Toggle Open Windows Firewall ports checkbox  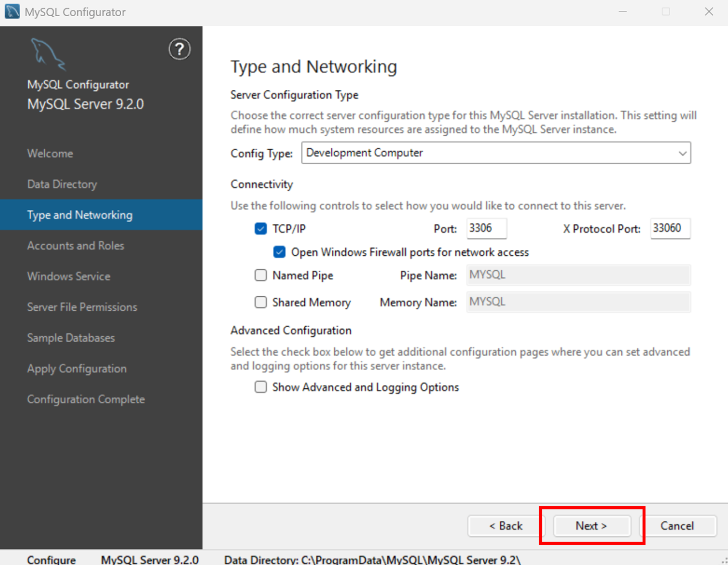pos(279,252)
